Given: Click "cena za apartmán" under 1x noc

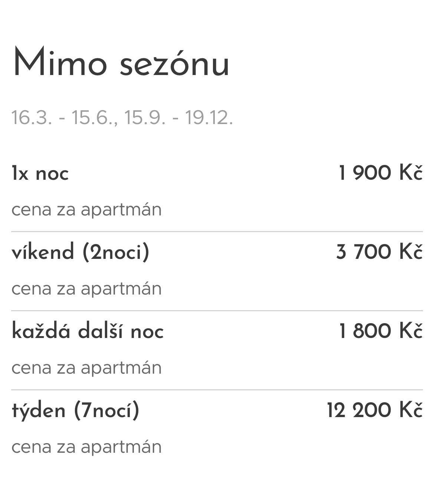Looking at the screenshot, I should (86, 209).
